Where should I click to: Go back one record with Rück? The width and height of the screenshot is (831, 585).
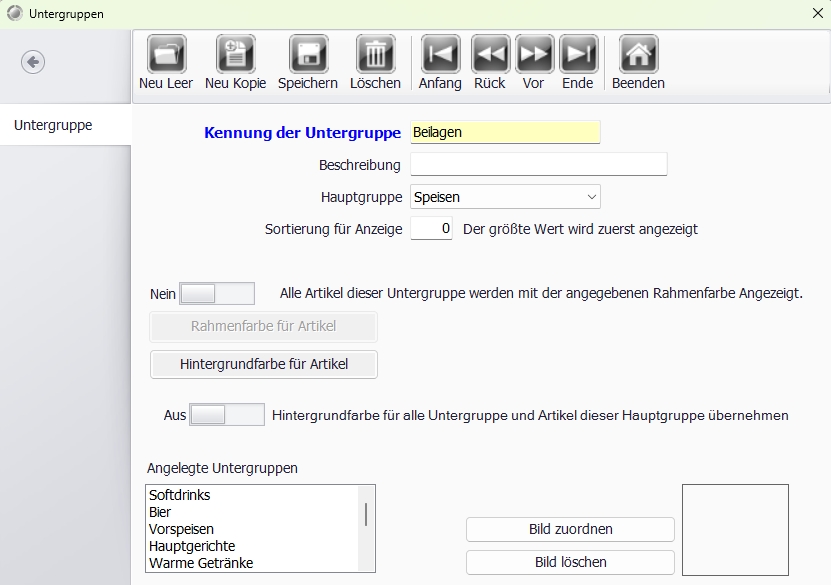pos(490,54)
